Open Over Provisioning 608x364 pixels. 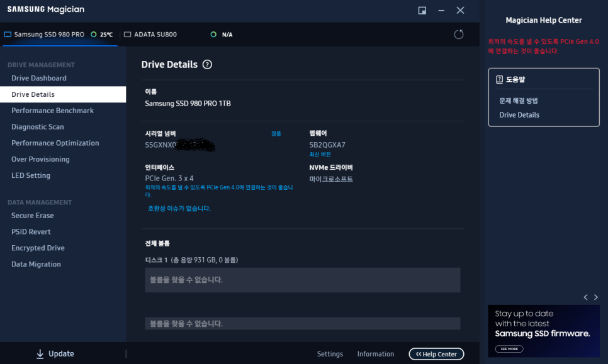[x=40, y=160]
